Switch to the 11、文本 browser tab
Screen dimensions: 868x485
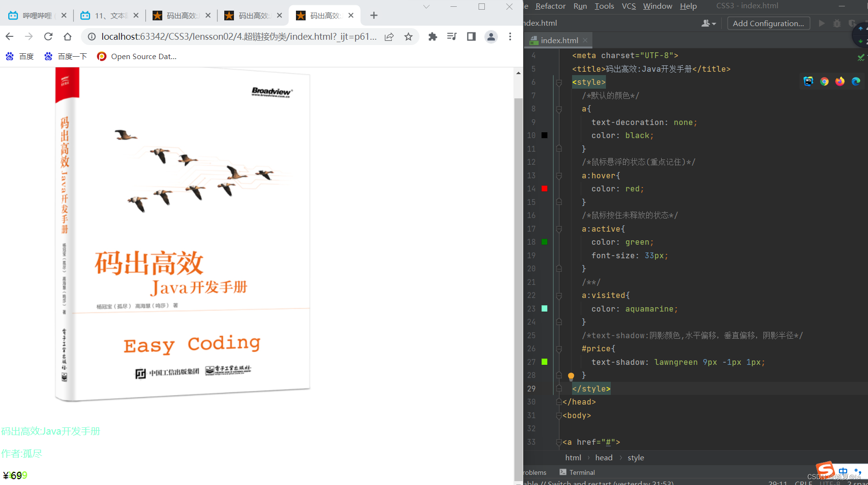pyautogui.click(x=109, y=16)
